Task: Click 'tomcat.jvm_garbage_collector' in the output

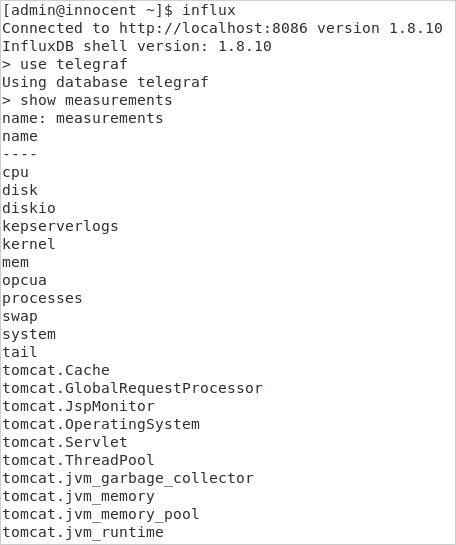Action: tap(128, 478)
